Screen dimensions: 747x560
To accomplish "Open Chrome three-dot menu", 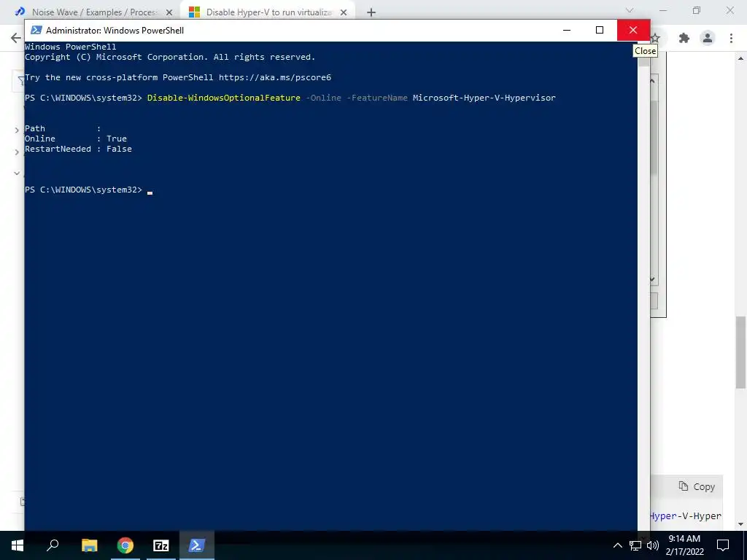I will point(731,38).
